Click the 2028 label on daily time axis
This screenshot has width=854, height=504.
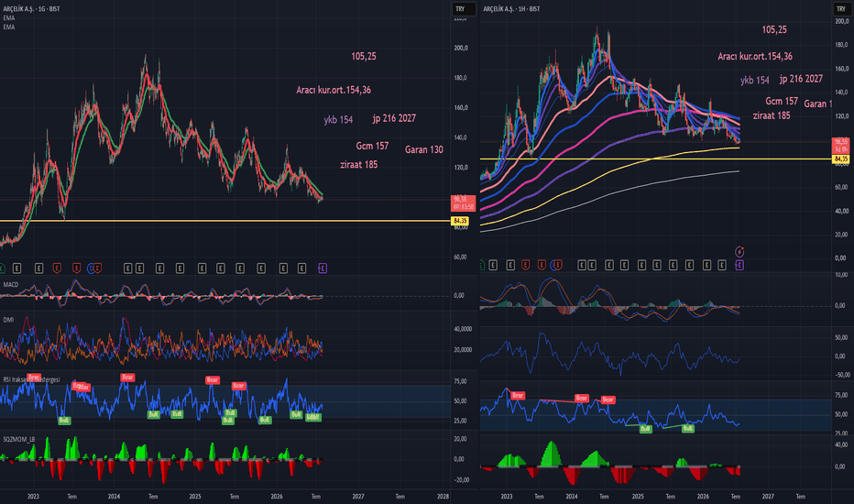click(443, 497)
